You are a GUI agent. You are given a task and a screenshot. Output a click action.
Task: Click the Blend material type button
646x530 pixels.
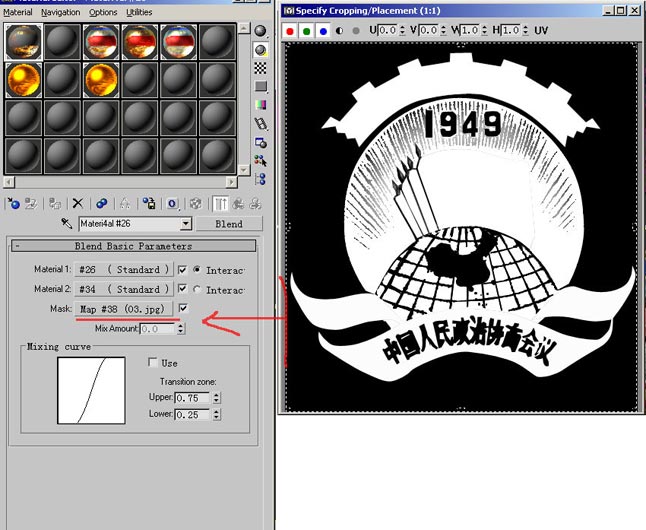[229, 224]
